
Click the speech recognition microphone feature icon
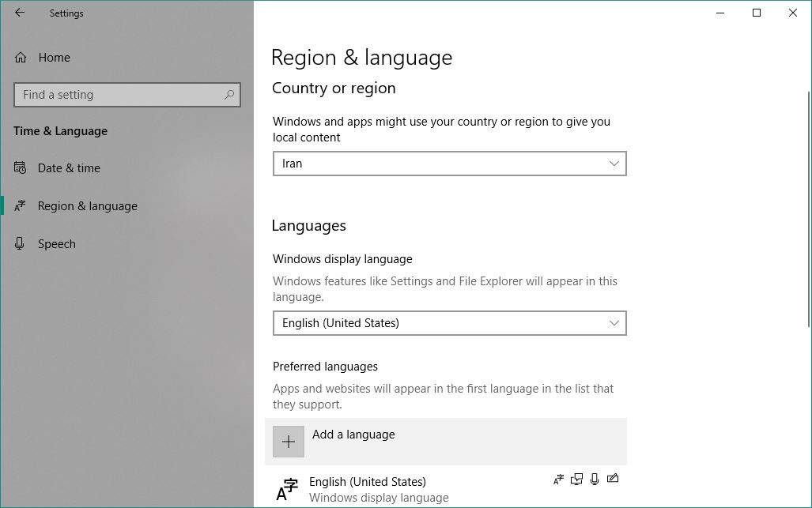tap(595, 480)
